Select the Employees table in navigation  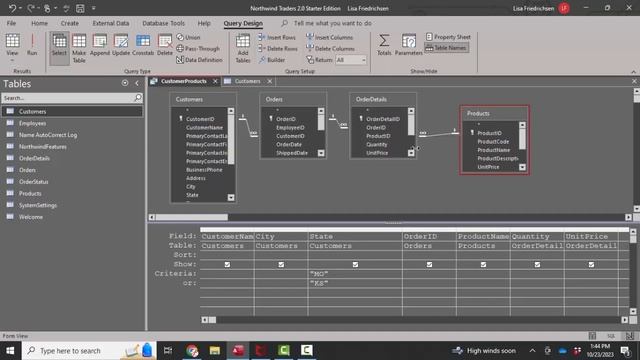[x=72, y=123]
